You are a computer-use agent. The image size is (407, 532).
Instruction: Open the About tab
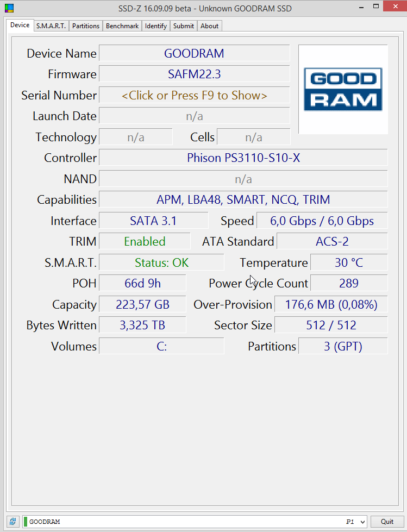coord(209,26)
